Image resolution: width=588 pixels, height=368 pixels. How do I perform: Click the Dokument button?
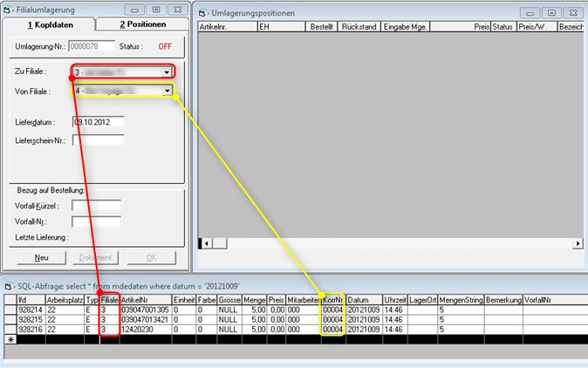point(95,257)
